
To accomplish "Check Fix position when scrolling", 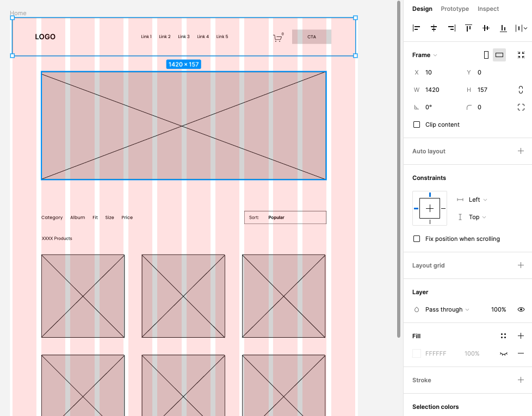I will coord(417,238).
